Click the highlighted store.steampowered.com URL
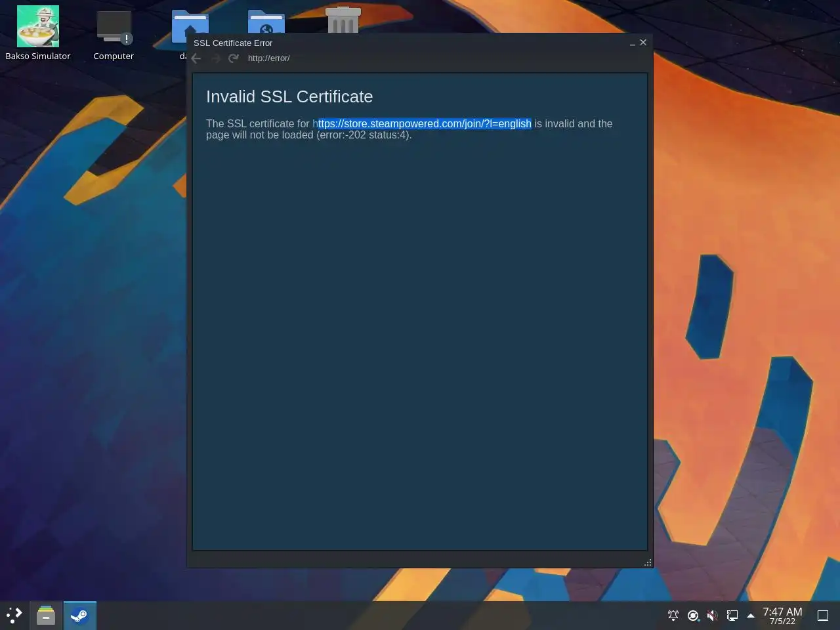The image size is (840, 630). point(425,123)
